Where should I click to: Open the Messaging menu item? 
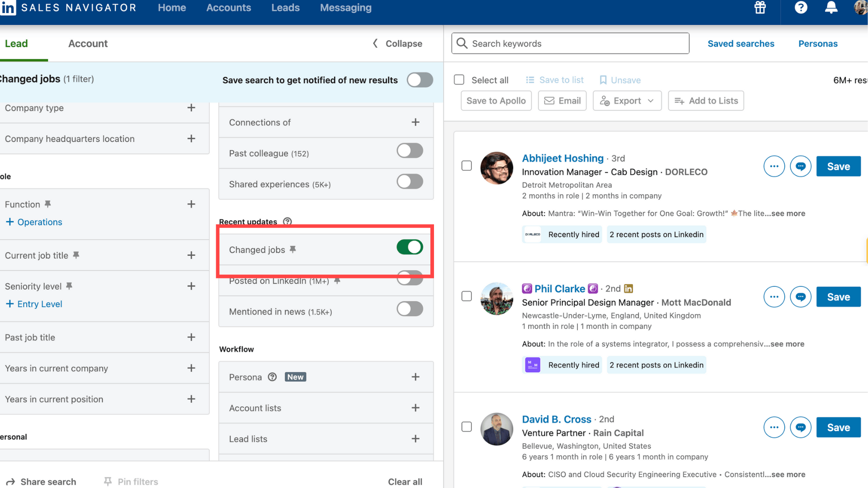point(345,8)
